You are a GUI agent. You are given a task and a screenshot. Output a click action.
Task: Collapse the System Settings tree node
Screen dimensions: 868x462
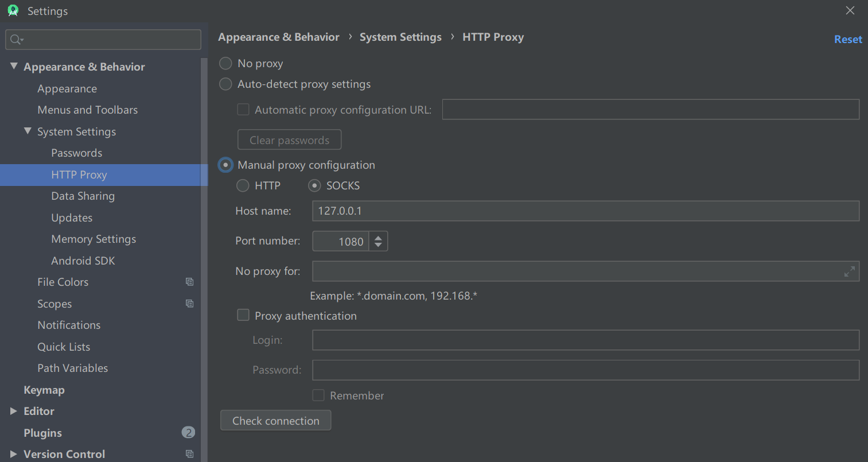pyautogui.click(x=28, y=131)
